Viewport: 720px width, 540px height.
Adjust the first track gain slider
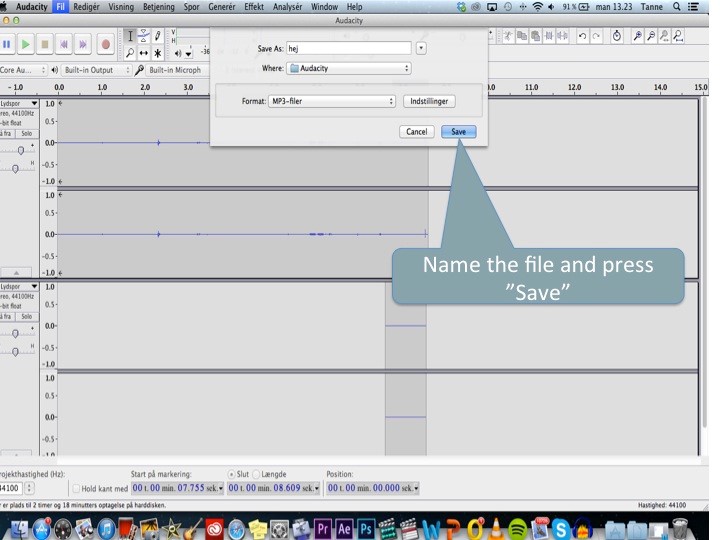click(x=21, y=150)
